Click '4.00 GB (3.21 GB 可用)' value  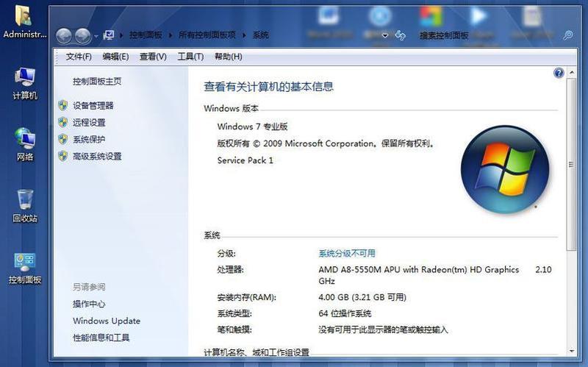tap(362, 297)
